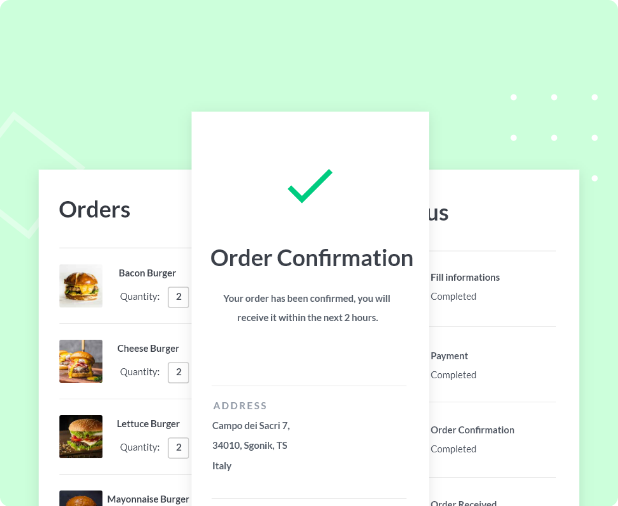The image size is (618, 506).
Task: Select the Payment status step
Action: tap(449, 356)
